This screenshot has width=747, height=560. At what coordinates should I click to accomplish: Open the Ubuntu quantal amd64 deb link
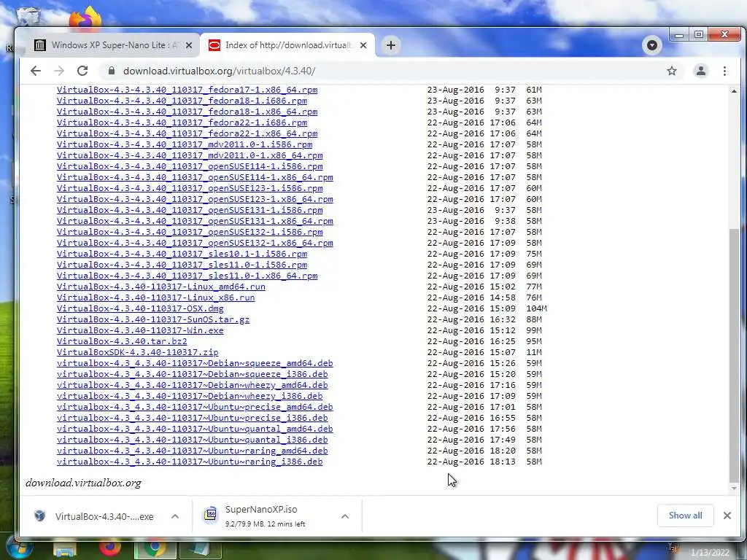(x=195, y=429)
